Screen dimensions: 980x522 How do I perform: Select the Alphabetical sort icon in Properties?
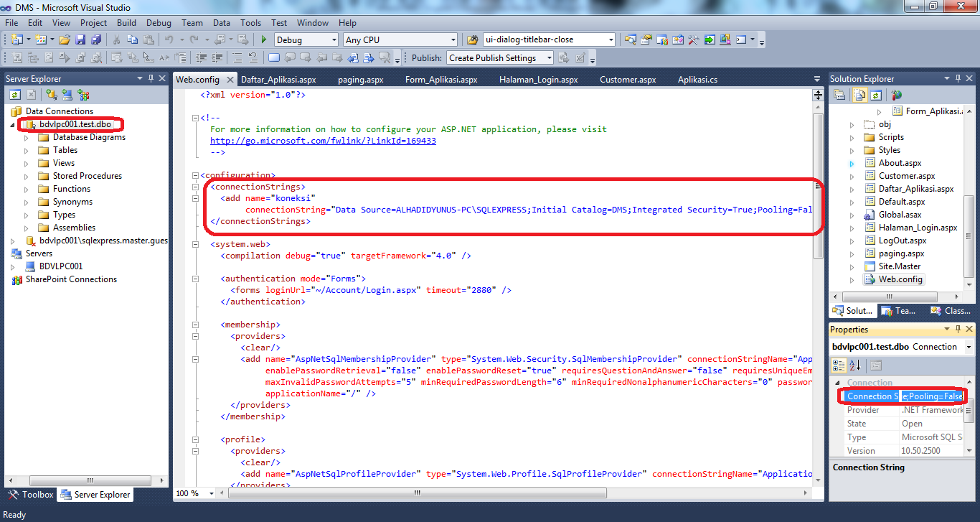point(854,365)
